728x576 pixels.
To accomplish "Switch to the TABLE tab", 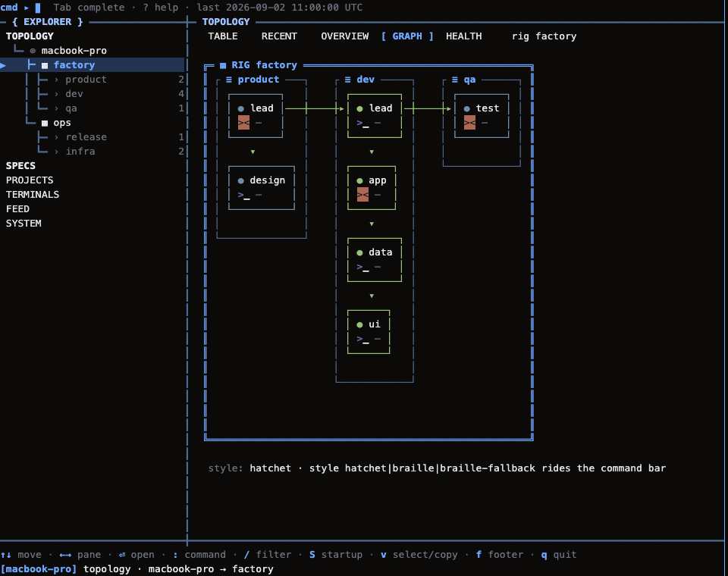I will (223, 36).
